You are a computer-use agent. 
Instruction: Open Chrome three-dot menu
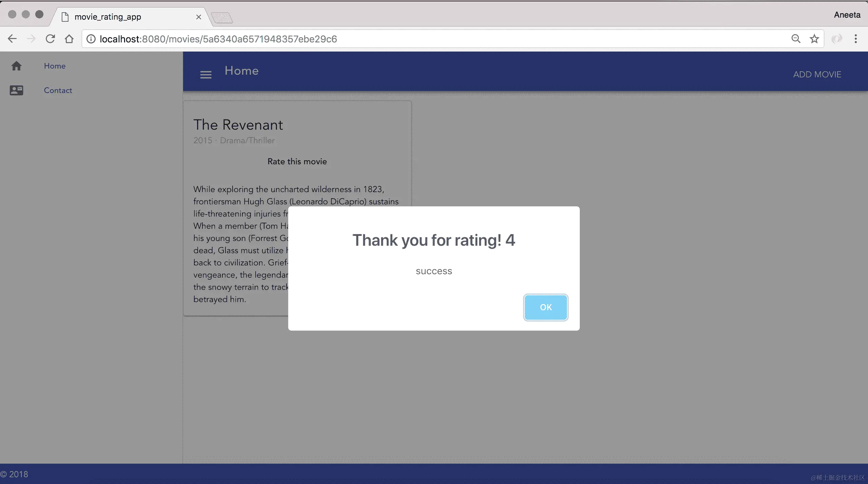[x=855, y=39]
